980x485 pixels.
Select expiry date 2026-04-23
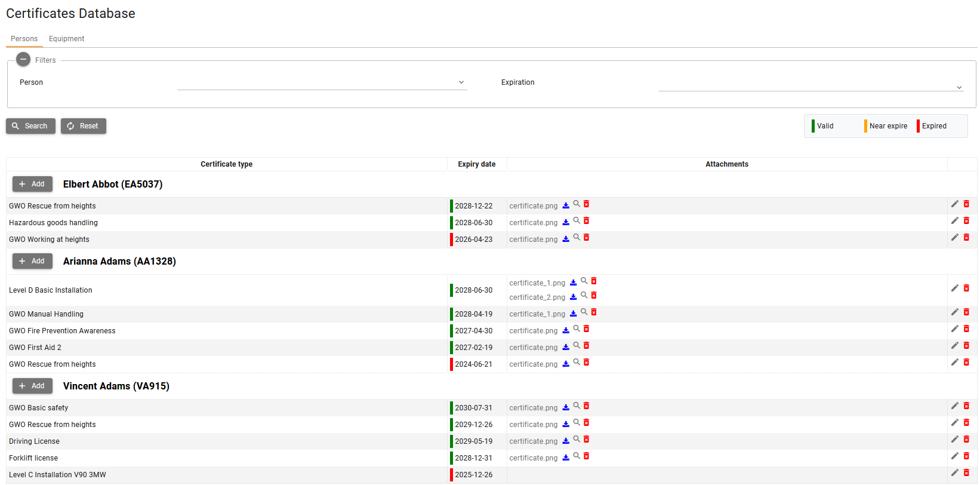[474, 240]
